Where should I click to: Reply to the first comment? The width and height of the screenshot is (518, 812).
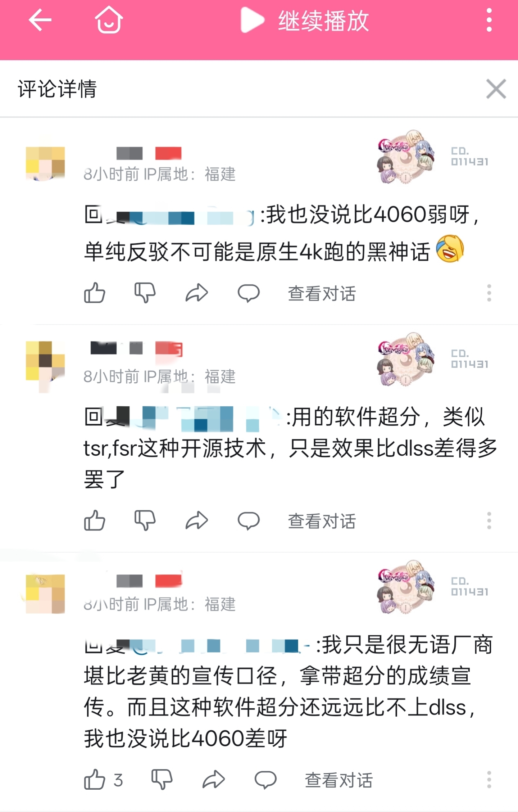[249, 293]
